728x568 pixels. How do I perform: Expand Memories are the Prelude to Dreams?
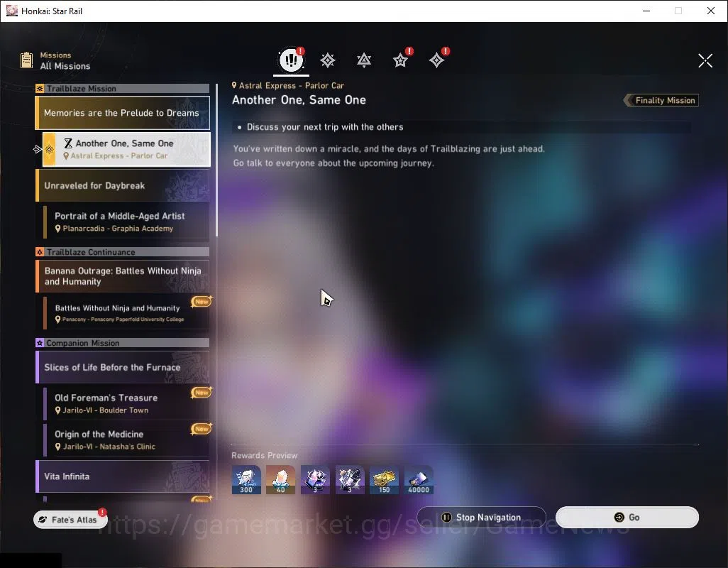pos(123,113)
